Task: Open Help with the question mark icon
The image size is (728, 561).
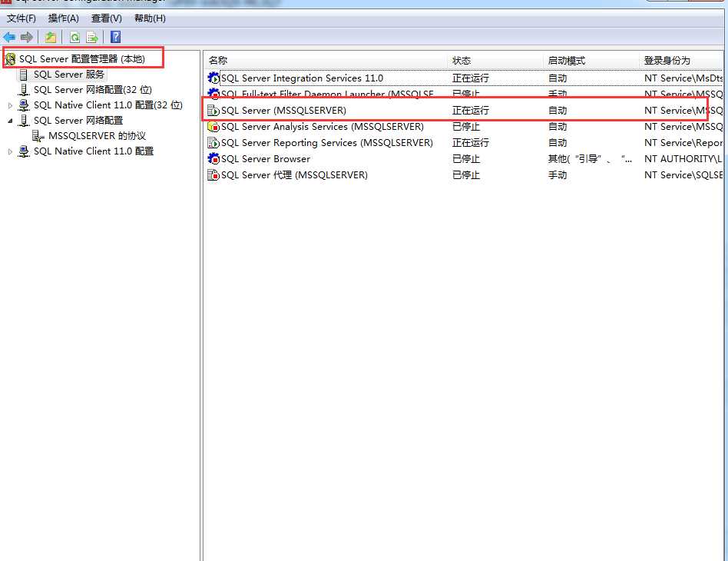Action: [116, 37]
